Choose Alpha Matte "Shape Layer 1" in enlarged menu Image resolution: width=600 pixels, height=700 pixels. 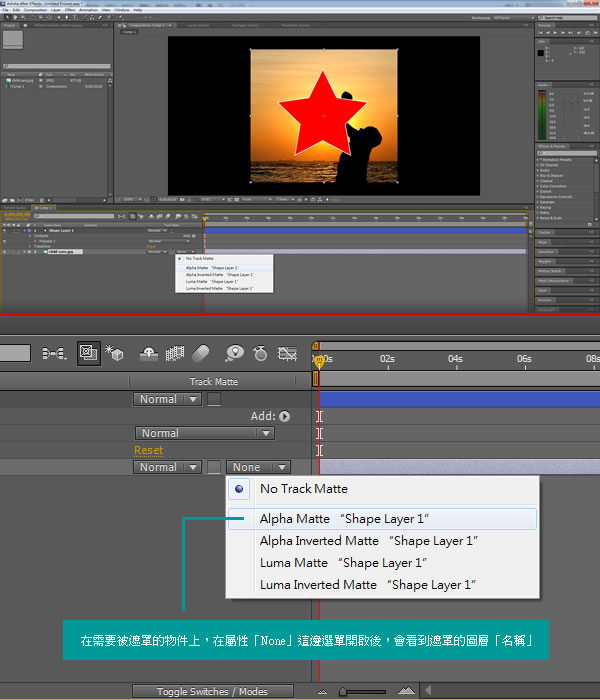(382, 519)
